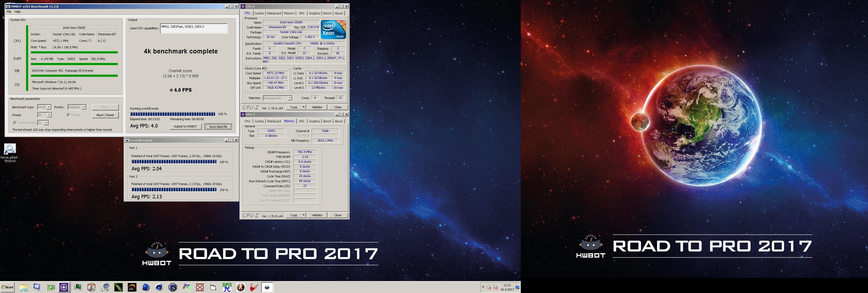The height and width of the screenshot is (293, 868).
Task: Open SPD tab in lower CPU-Z window
Action: (302, 121)
